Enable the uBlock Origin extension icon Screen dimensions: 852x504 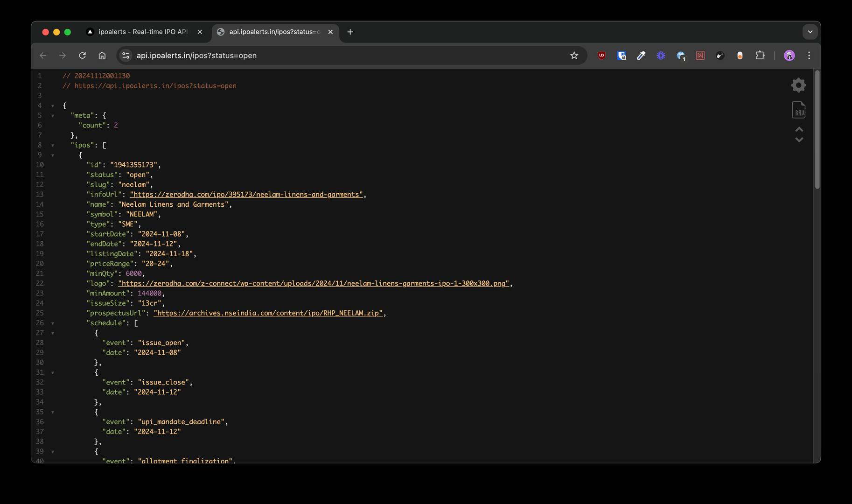(601, 55)
